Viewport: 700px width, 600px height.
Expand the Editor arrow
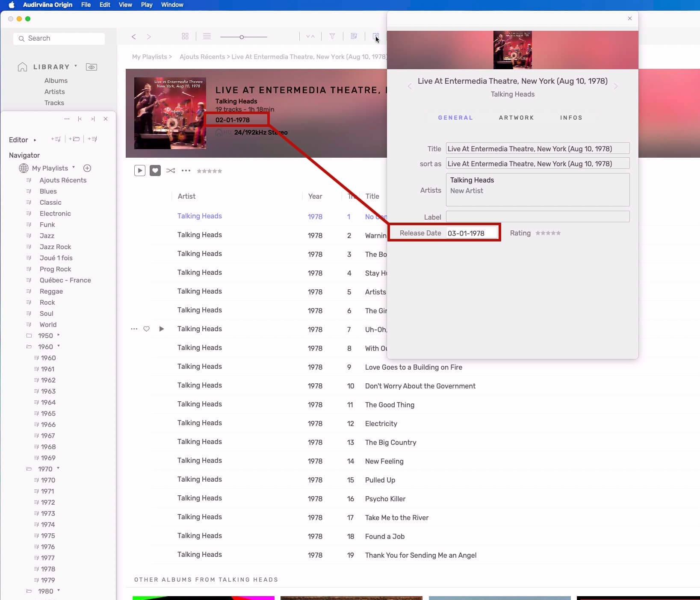35,140
